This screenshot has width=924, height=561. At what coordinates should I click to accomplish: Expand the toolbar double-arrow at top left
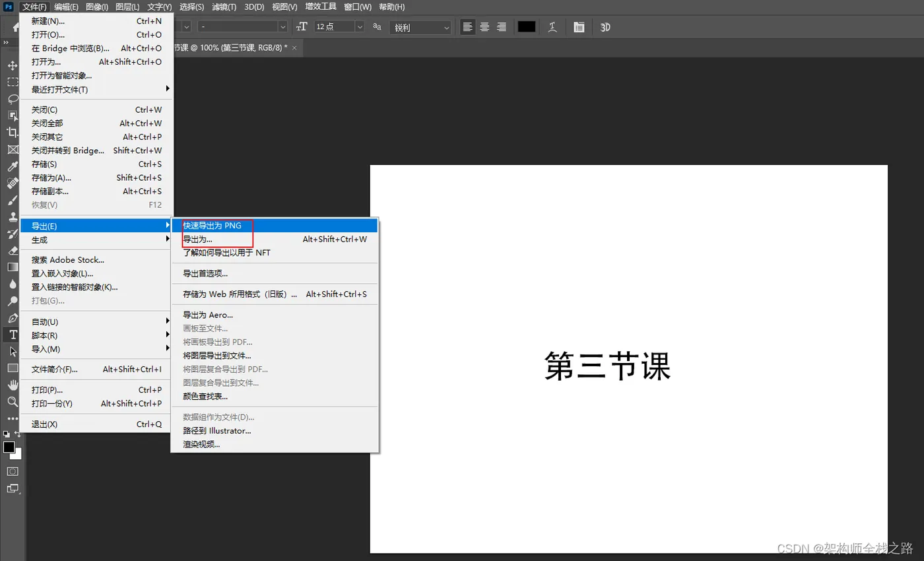tap(6, 43)
